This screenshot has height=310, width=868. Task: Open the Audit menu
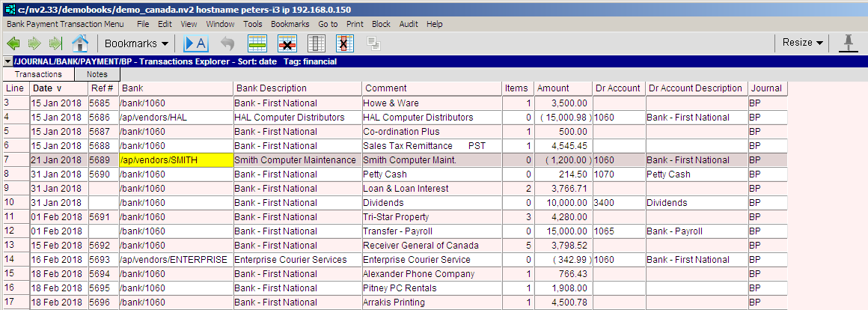pos(408,24)
